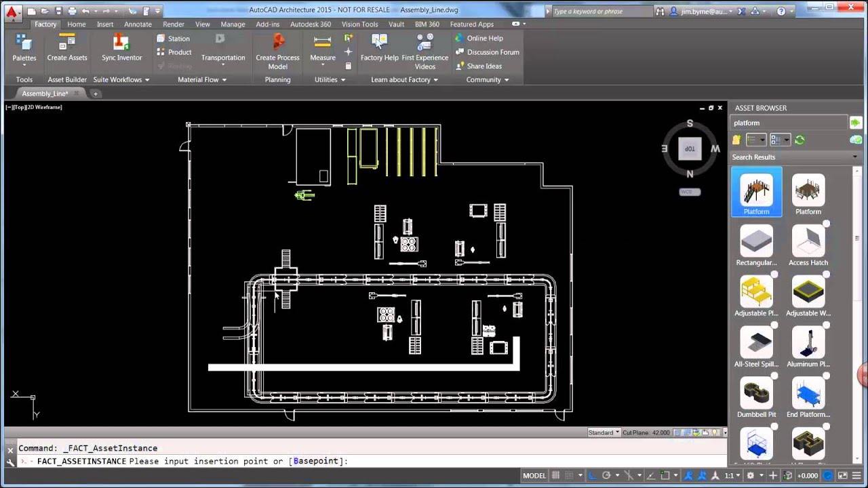Click the calculator icon in Utilities
This screenshot has width=868, height=488.
point(349,66)
